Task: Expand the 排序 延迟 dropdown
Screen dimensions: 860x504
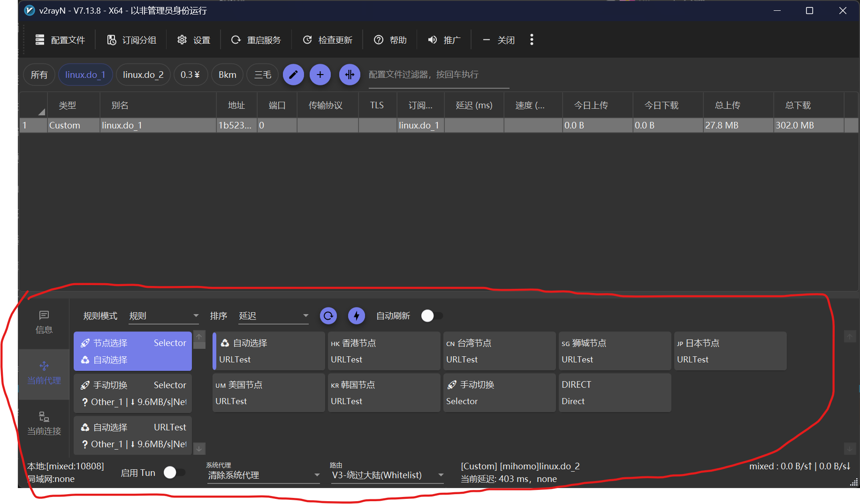Action: click(x=274, y=316)
